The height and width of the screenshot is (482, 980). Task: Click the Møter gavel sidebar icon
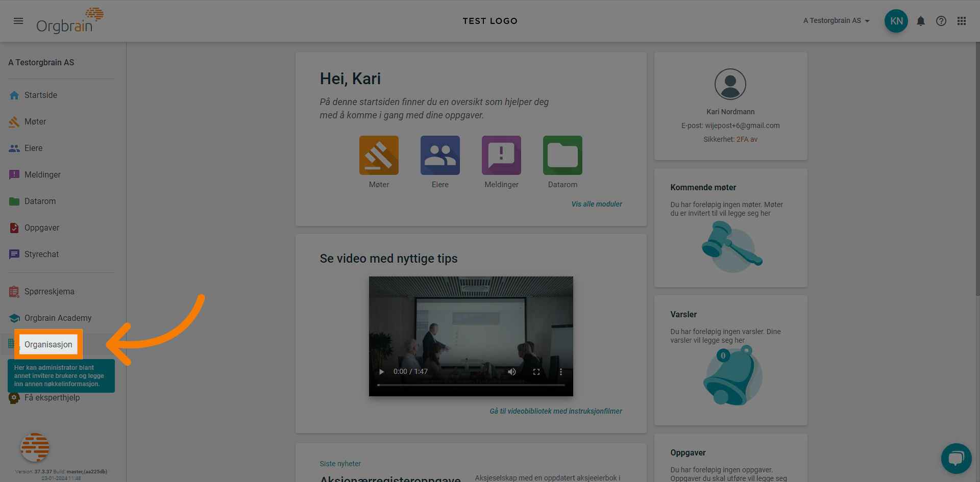pyautogui.click(x=14, y=122)
